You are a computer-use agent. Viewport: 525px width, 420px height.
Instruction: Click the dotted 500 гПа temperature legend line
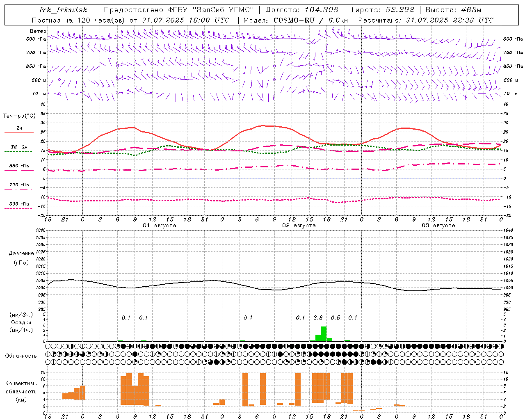18,208
